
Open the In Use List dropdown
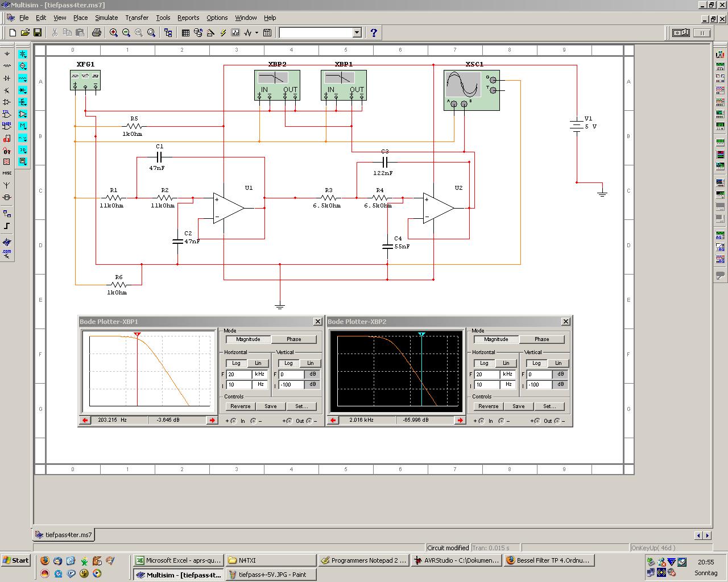[357, 33]
